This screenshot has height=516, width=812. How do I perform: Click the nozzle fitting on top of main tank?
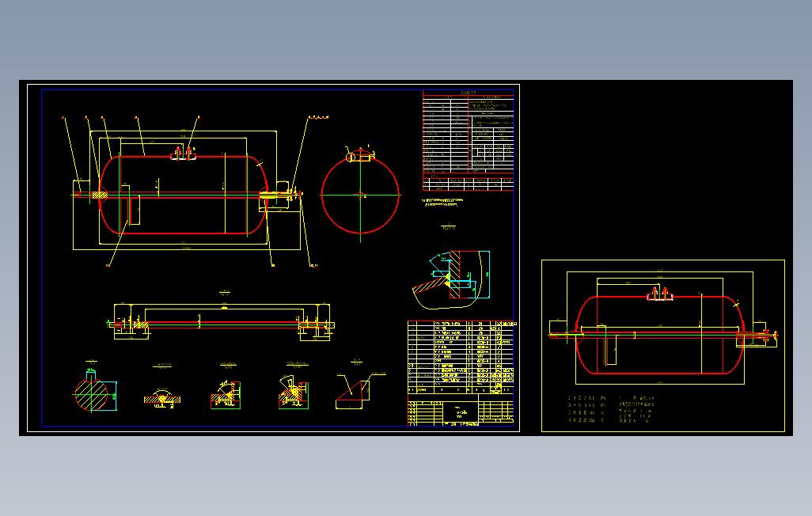[x=184, y=154]
